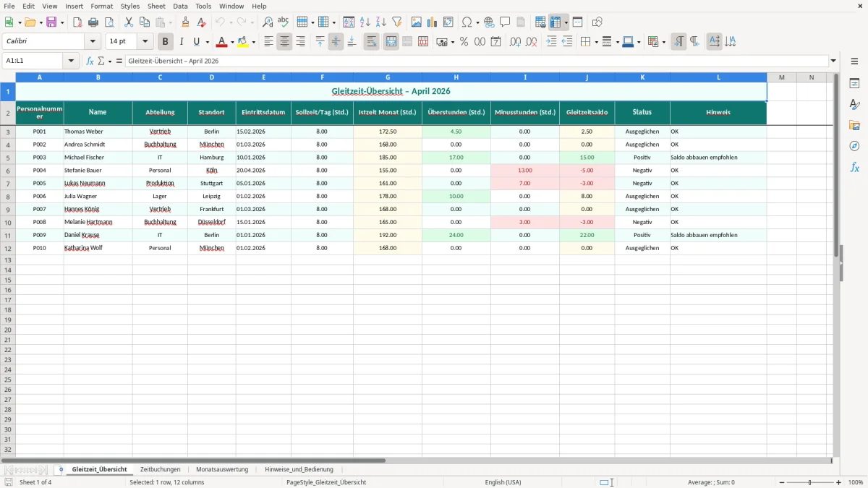Open the sidebar Gallery icon
Viewport: 868px width, 488px height.
point(854,126)
